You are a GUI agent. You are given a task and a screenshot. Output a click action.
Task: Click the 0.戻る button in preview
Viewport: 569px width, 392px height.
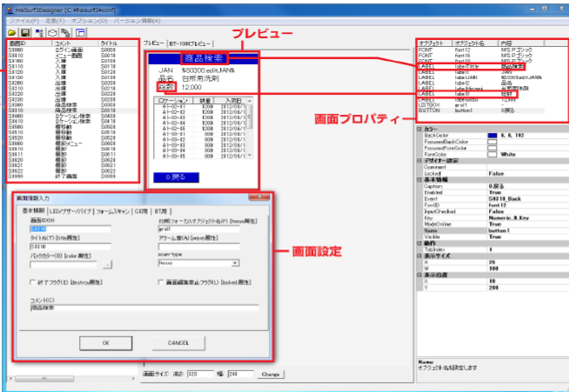click(x=176, y=177)
